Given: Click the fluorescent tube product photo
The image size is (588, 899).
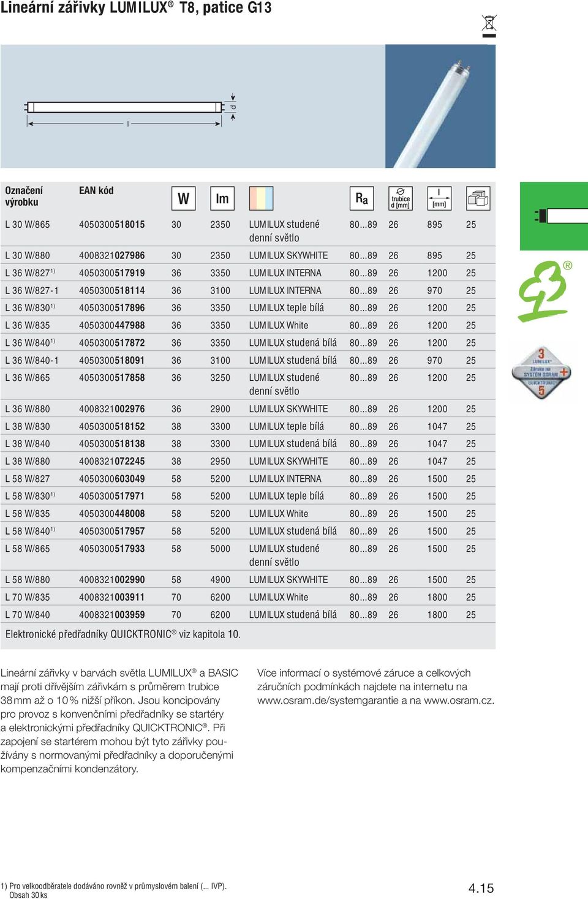Looking at the screenshot, I should 440,107.
